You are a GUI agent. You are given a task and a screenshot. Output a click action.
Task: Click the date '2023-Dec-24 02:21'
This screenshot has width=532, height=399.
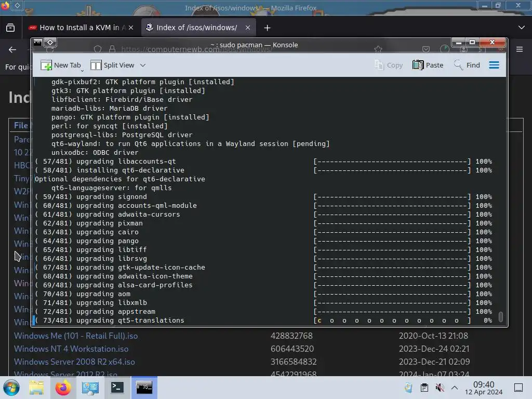[x=434, y=349]
